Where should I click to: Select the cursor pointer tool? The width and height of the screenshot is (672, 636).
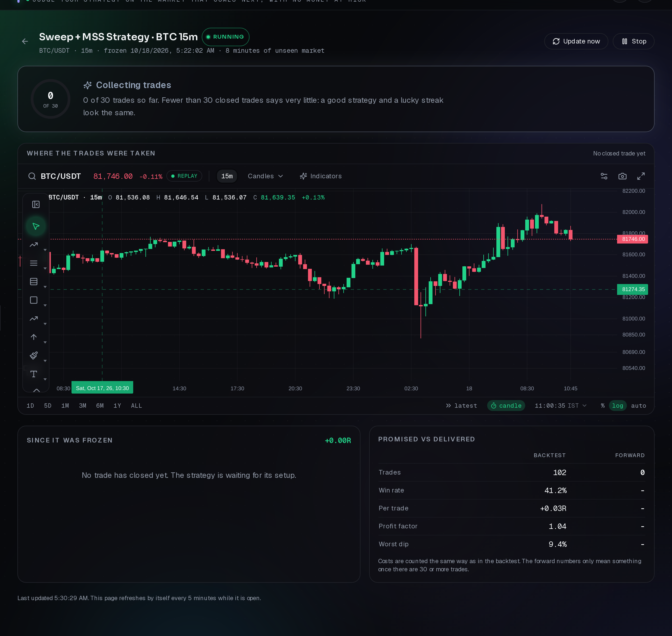(x=36, y=226)
